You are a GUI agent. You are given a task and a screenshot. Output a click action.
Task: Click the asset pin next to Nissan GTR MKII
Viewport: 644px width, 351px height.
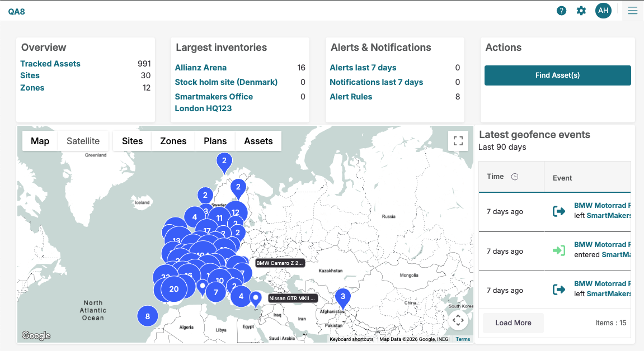click(x=256, y=299)
